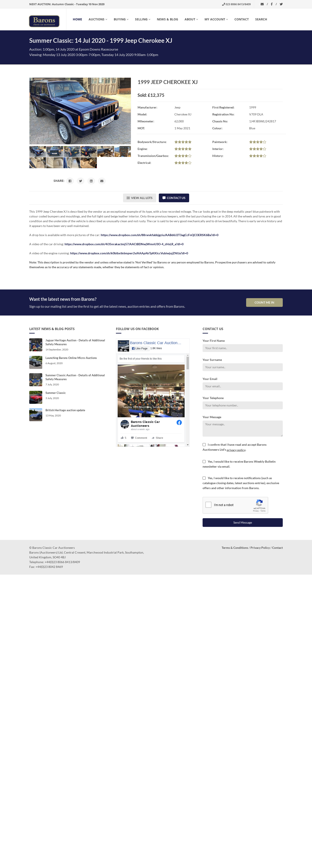
Task: Click the Facebook logo on the feed post
Action: (x=179, y=422)
